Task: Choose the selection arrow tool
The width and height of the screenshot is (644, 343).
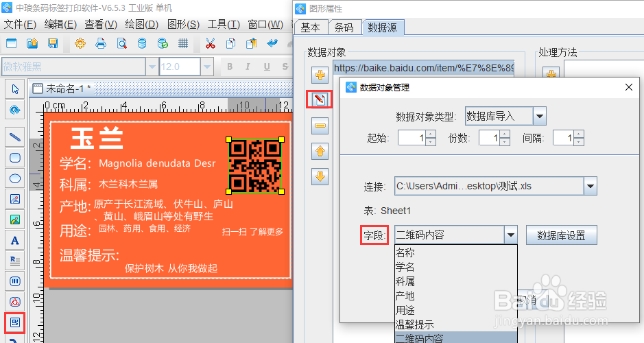Action: (15, 89)
